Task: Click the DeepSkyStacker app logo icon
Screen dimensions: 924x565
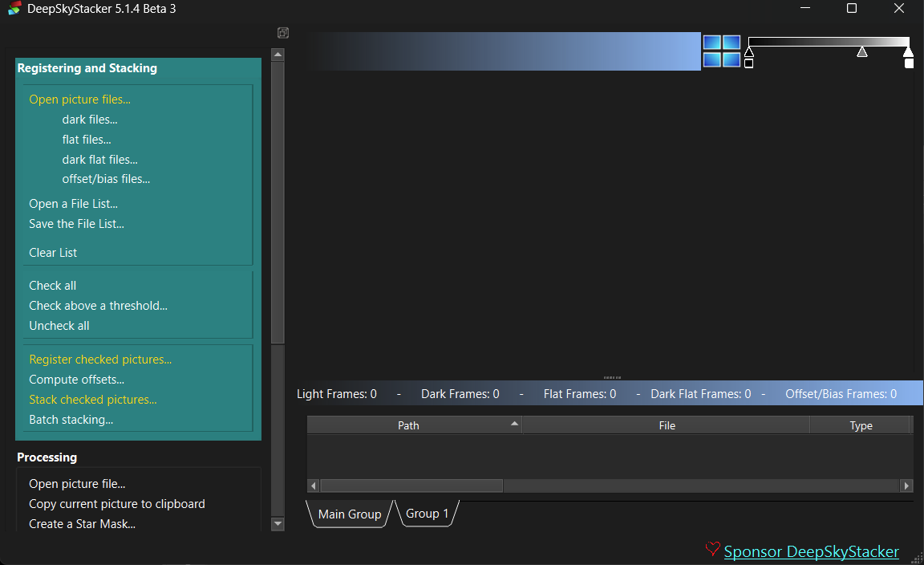Action: pos(14,8)
